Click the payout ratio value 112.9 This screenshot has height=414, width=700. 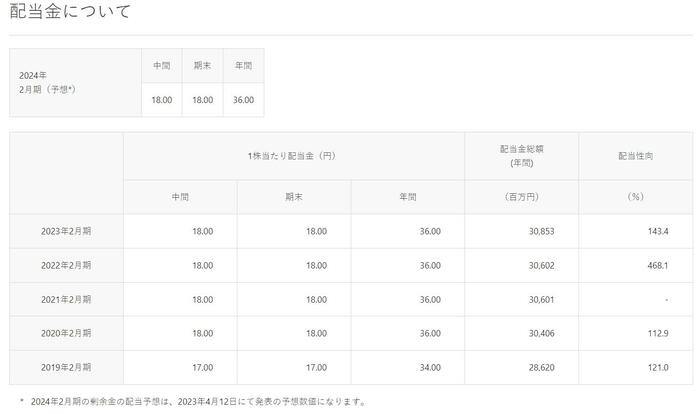[656, 333]
